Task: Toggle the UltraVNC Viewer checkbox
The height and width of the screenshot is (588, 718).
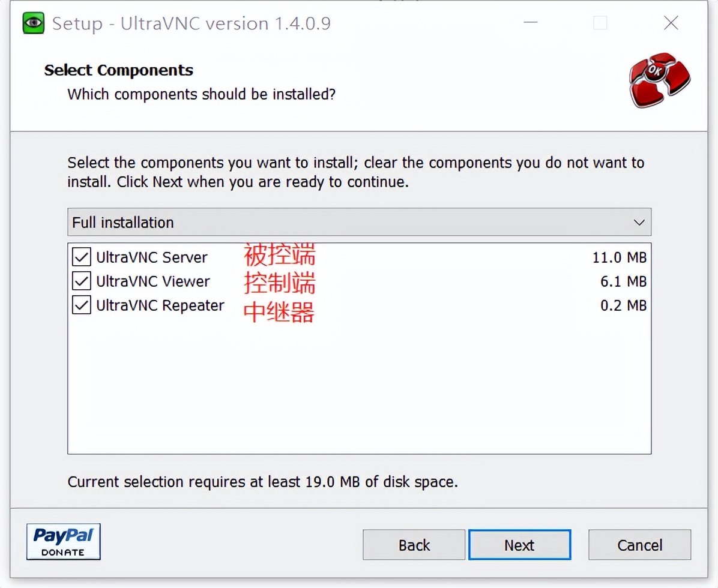Action: click(81, 281)
